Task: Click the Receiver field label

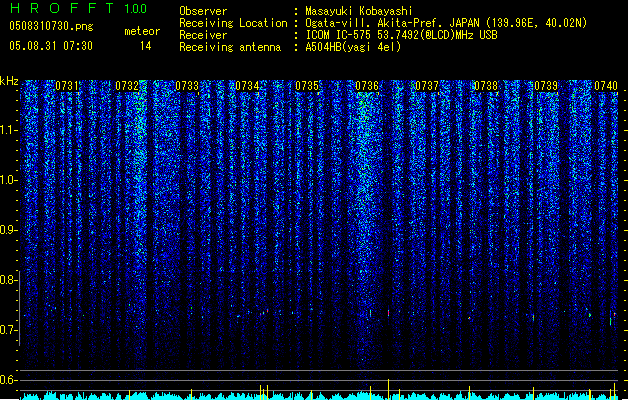Action: pos(203,35)
